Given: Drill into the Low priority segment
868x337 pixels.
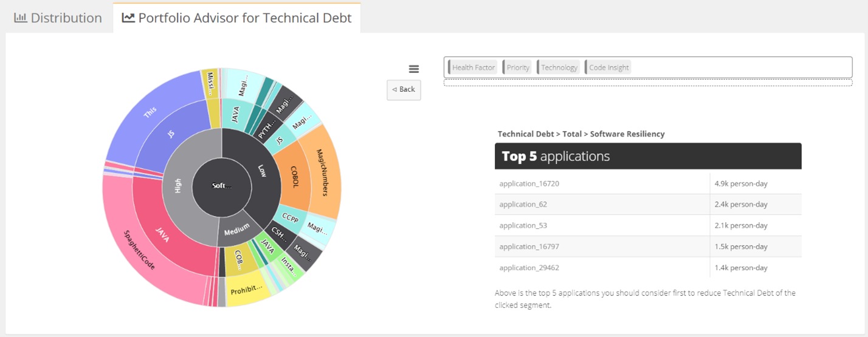Looking at the screenshot, I should coord(262,171).
